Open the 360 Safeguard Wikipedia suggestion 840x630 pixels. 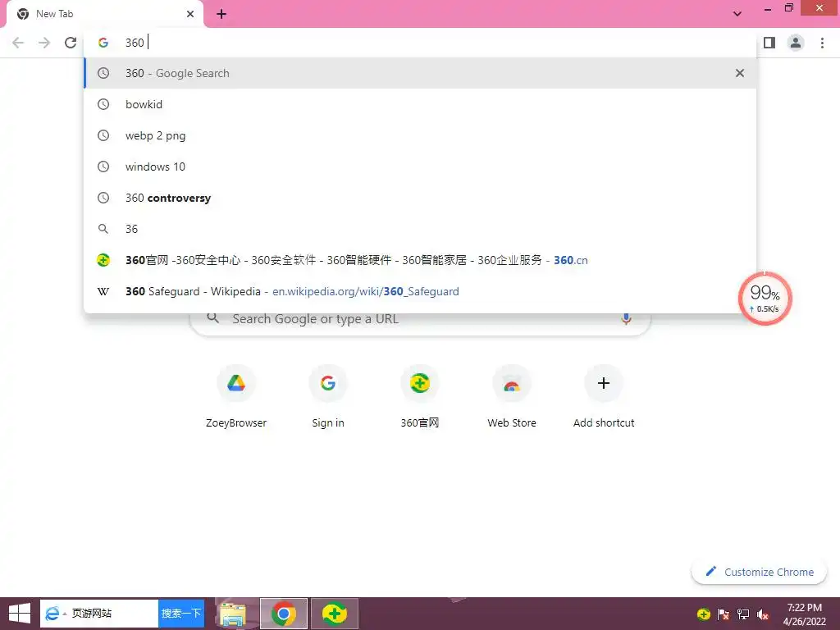(x=420, y=291)
